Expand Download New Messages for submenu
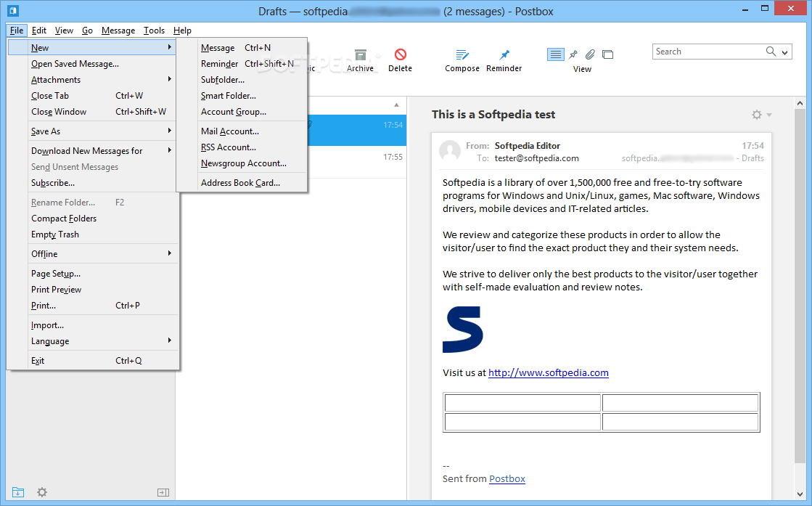Viewport: 812px width, 506px height. [x=92, y=151]
